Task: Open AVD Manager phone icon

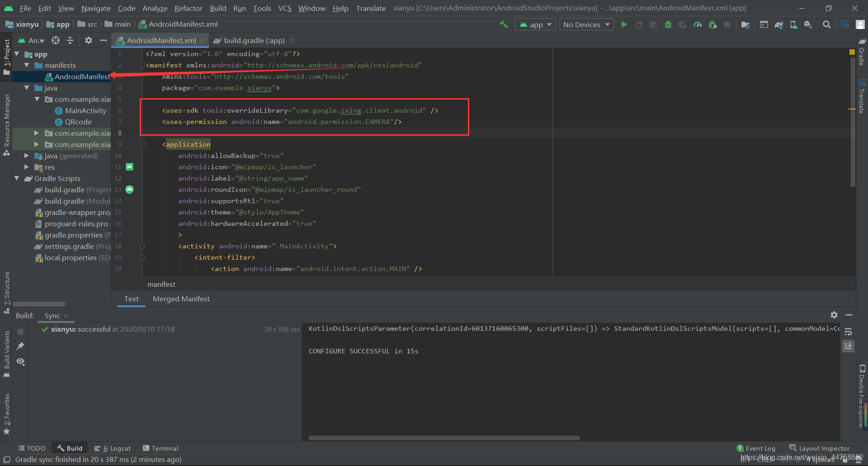Action: [793, 24]
